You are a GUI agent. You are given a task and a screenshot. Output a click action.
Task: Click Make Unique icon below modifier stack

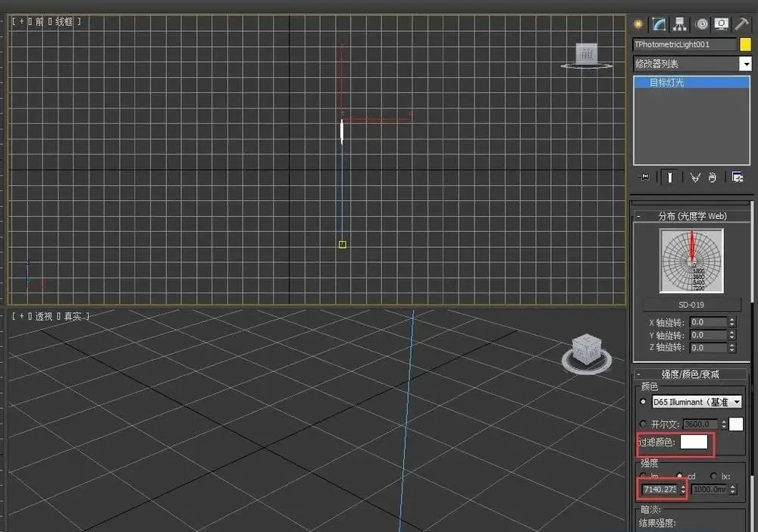694,177
